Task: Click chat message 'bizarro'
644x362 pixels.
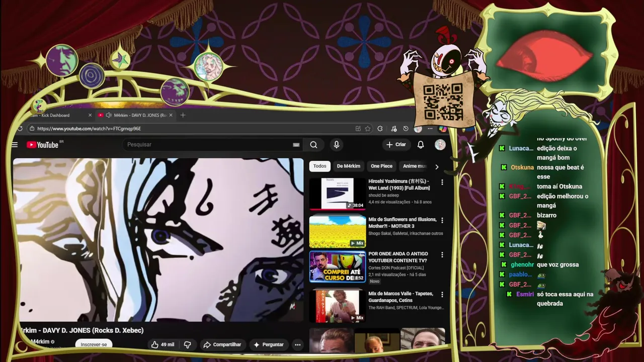Action: click(x=546, y=215)
